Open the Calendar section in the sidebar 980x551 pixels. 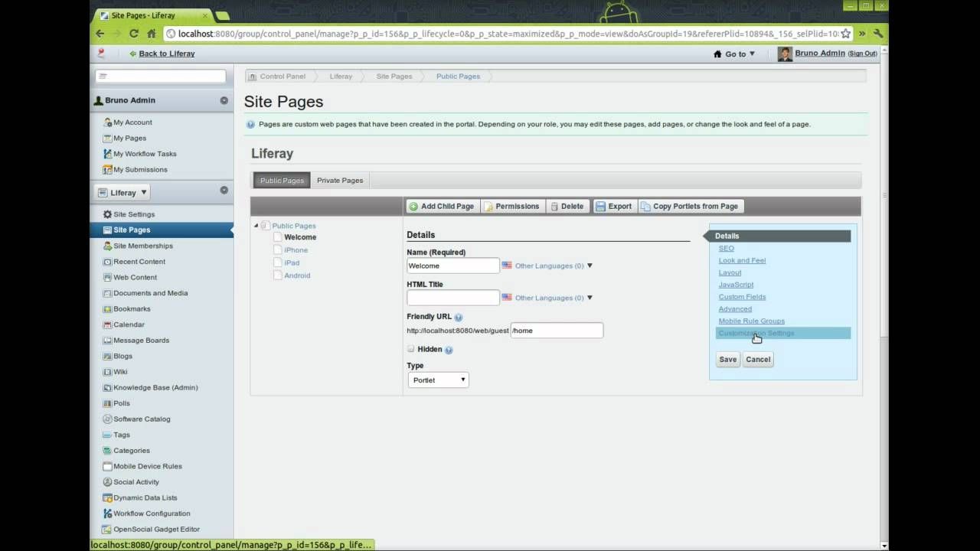129,324
